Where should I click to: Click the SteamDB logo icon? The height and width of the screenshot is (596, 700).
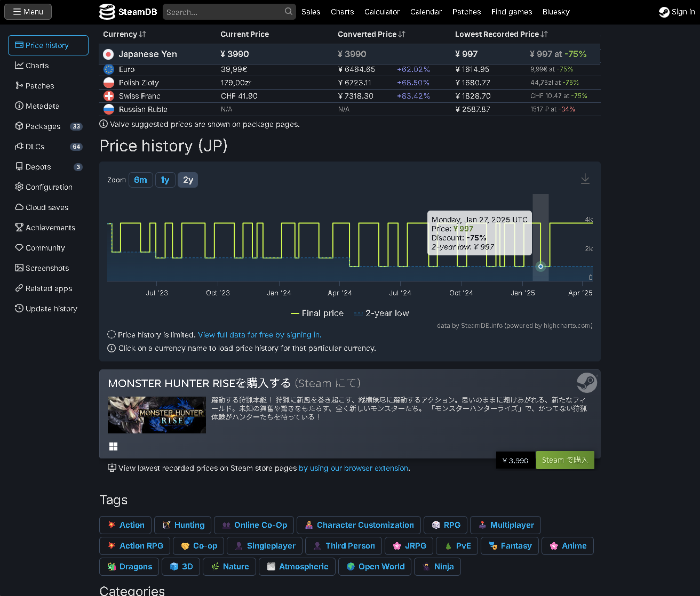(x=107, y=12)
